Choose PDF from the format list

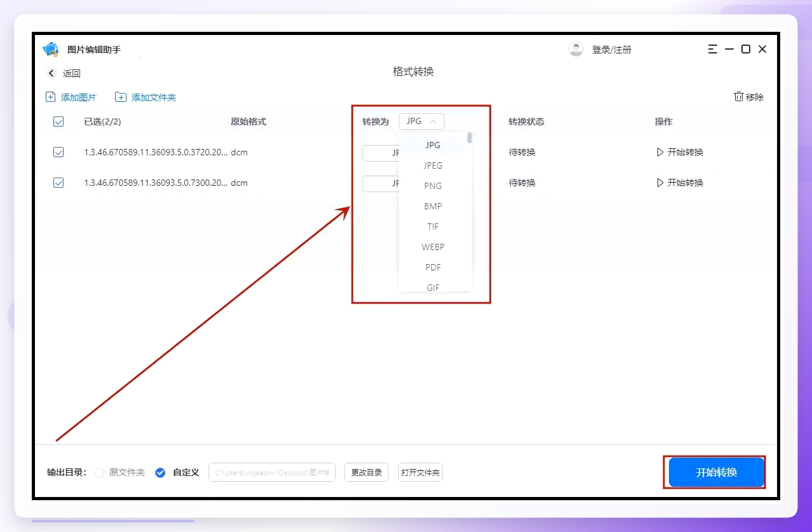[433, 267]
